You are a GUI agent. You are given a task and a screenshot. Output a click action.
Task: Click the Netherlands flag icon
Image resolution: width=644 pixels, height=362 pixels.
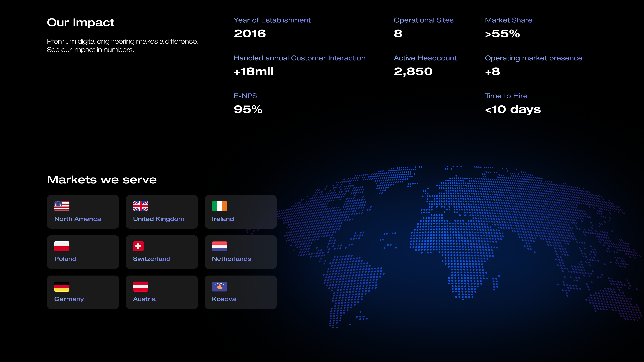pos(219,246)
